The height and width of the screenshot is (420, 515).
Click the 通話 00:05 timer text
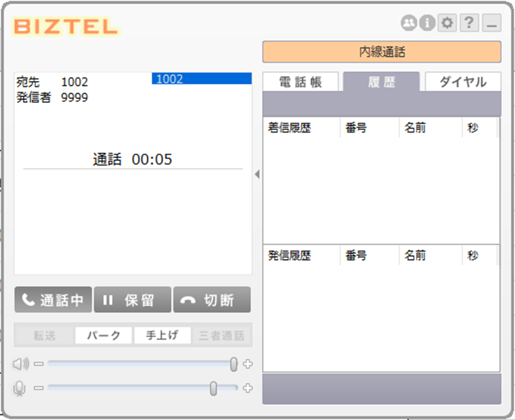(133, 160)
